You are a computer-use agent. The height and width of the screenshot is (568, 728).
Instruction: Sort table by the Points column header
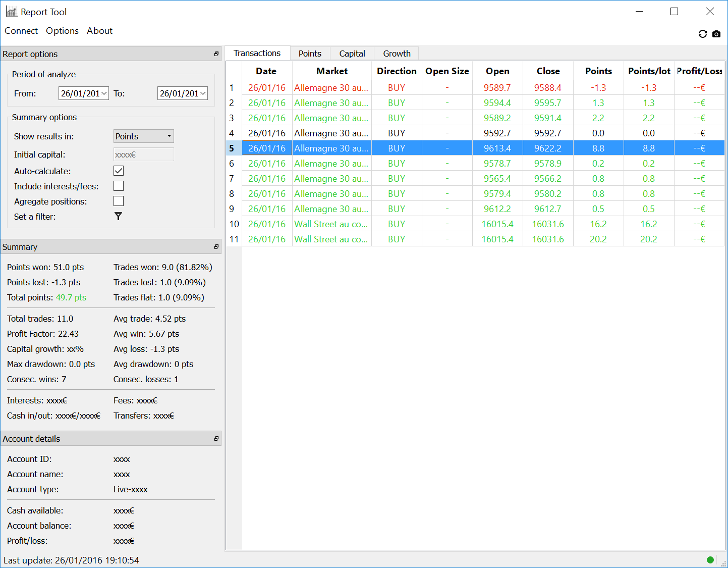click(598, 71)
